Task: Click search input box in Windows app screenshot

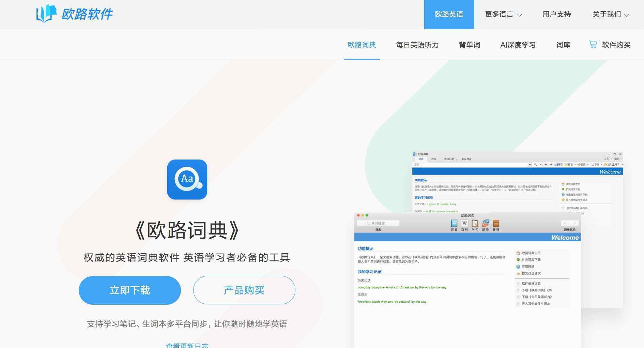Action: (x=474, y=165)
